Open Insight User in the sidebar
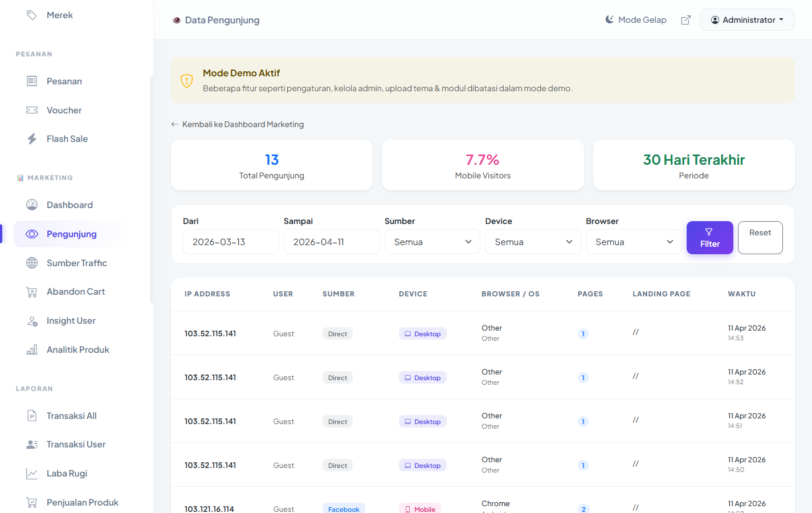 pyautogui.click(x=71, y=320)
